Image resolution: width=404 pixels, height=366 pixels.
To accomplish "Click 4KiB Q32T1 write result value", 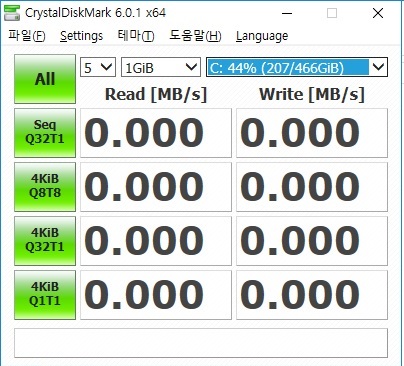I will (x=312, y=241).
